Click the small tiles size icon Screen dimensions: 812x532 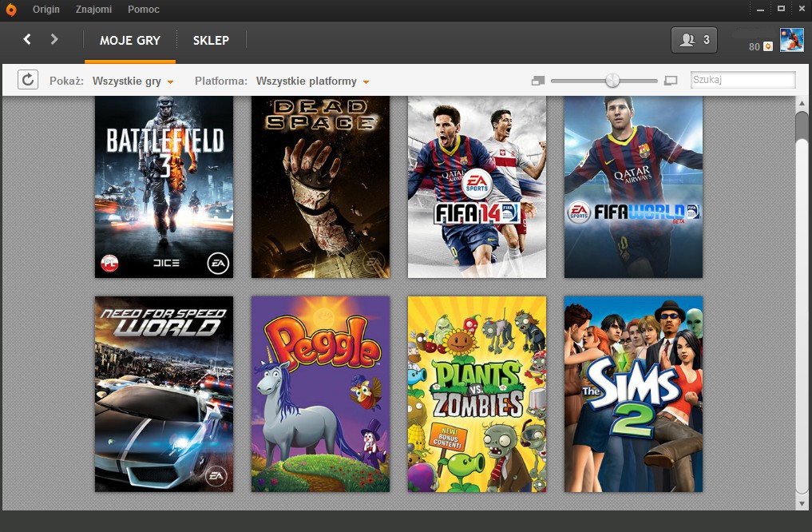pyautogui.click(x=538, y=81)
